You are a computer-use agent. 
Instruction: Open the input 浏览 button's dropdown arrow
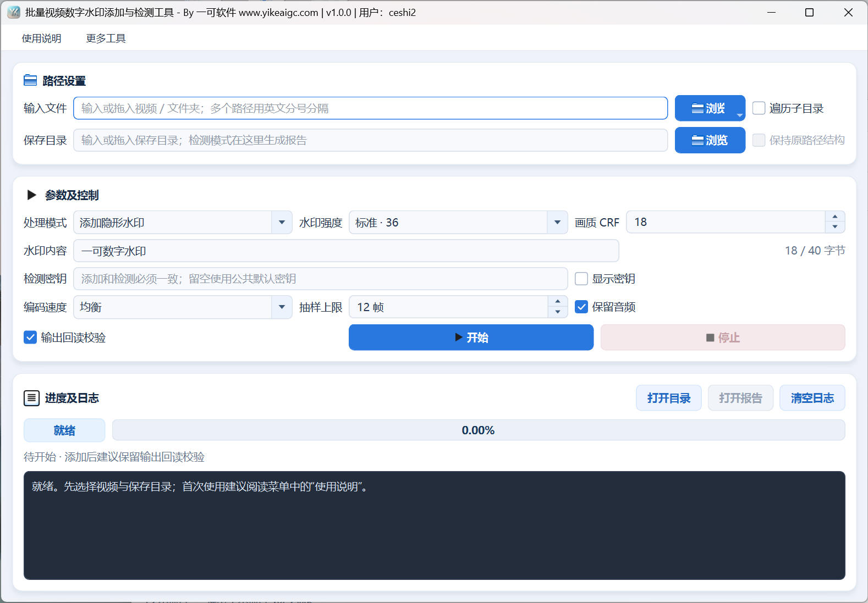pos(740,115)
